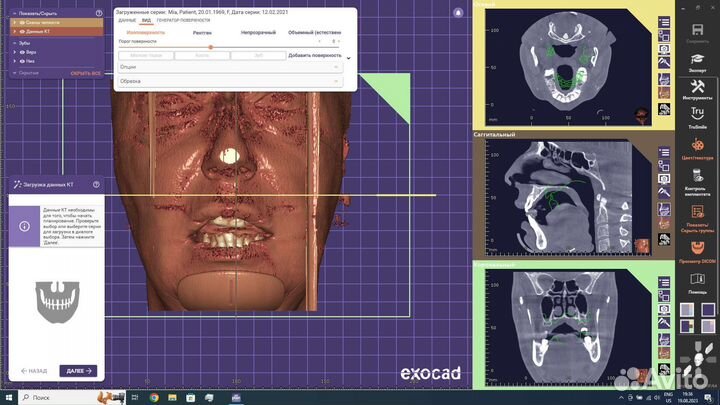Expand the Сканы челюсти tree item
The height and width of the screenshot is (405, 720).
[13, 23]
